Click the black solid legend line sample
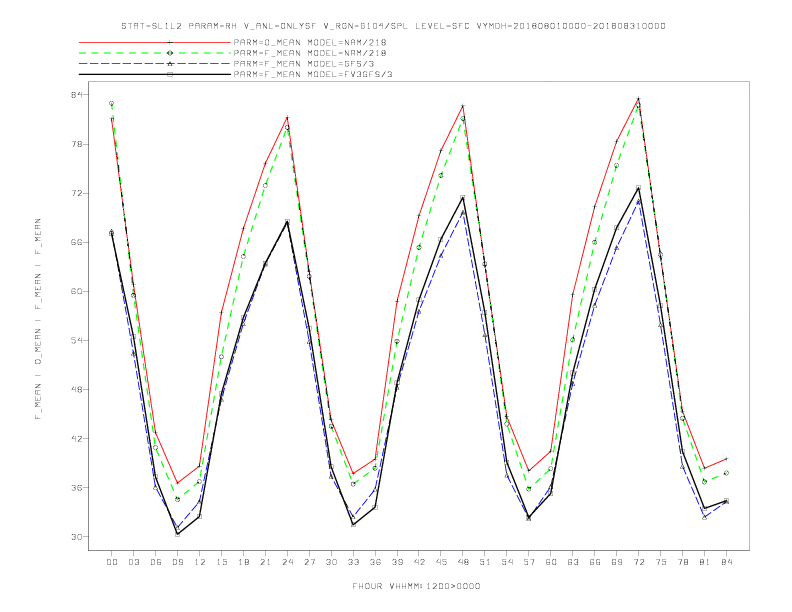The height and width of the screenshot is (612, 792). 155,74
